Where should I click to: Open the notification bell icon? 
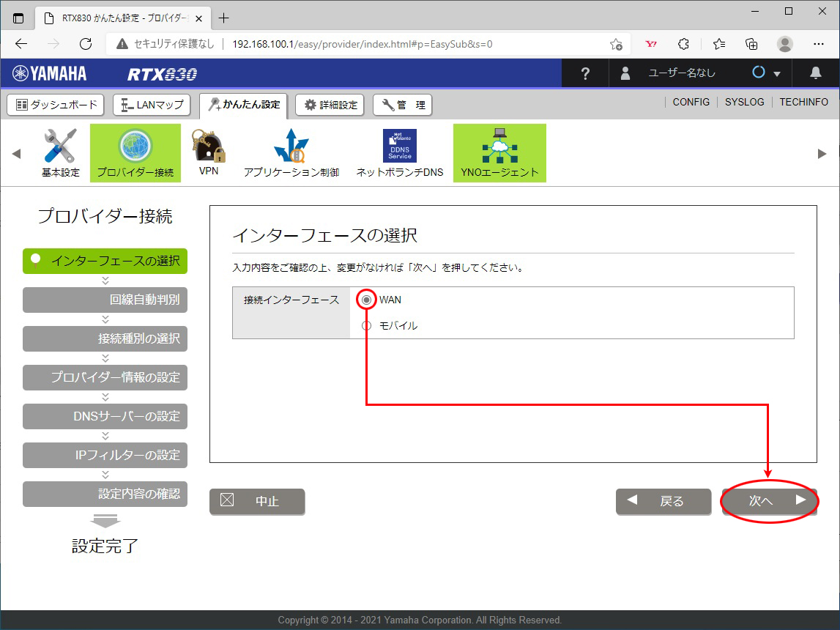coord(815,73)
